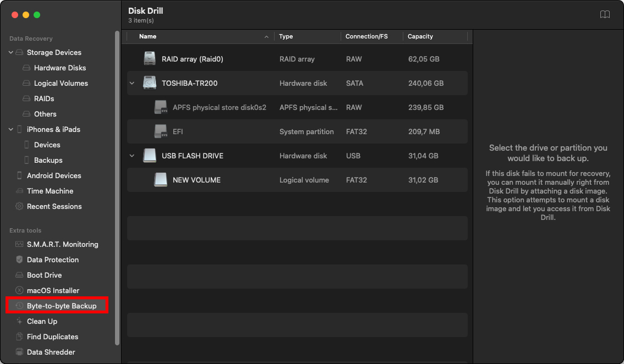
Task: Click the Boot Drive icon
Action: (19, 275)
